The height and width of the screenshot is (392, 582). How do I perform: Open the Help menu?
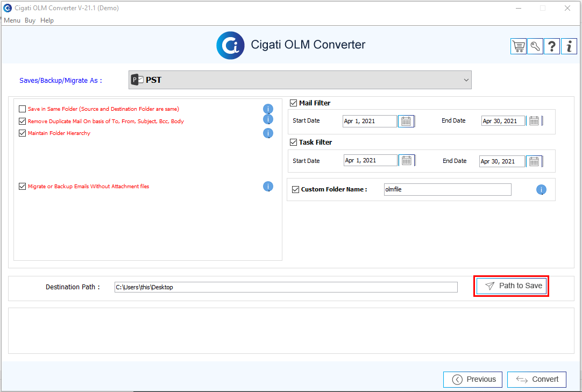coord(47,20)
